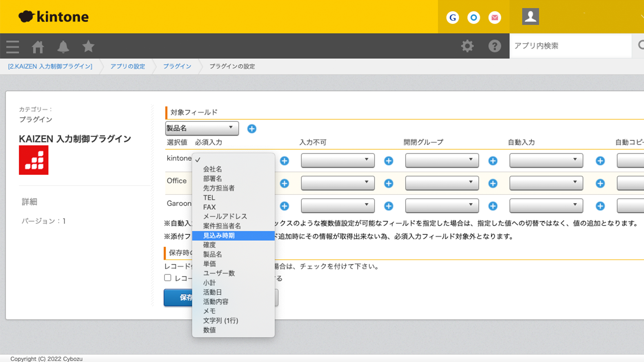This screenshot has height=362, width=644.
Task: Focus the アプリ内検索 search field
Action: (x=571, y=46)
